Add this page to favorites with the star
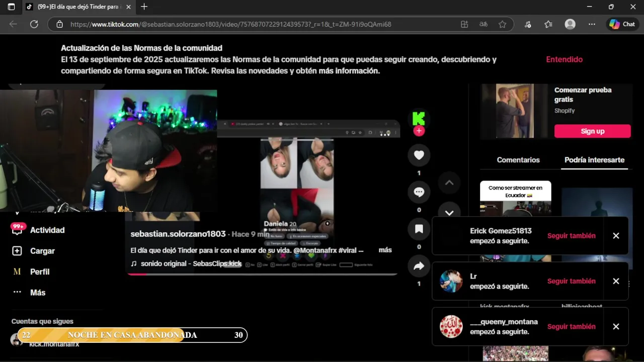Viewport: 644px width, 362px height. tap(502, 24)
